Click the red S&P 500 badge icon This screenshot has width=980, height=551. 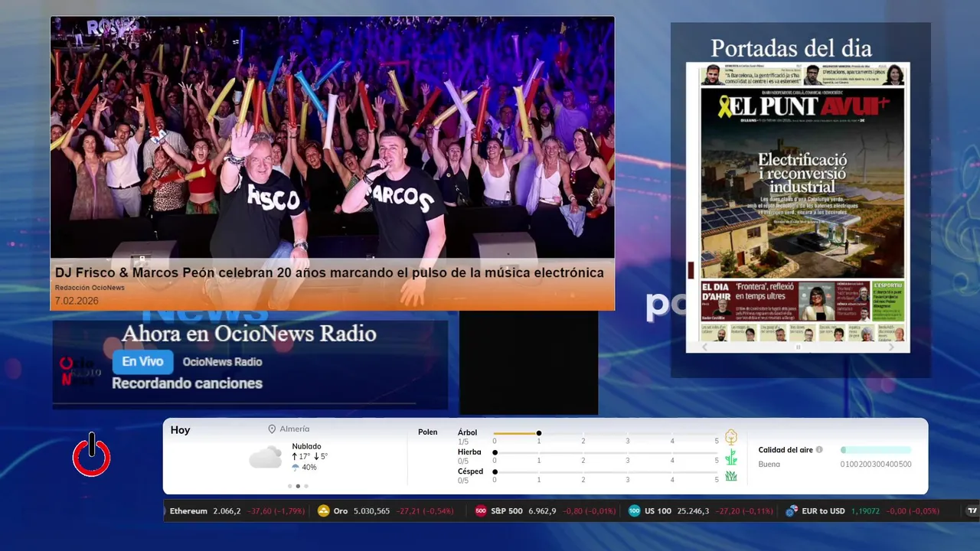tap(481, 511)
